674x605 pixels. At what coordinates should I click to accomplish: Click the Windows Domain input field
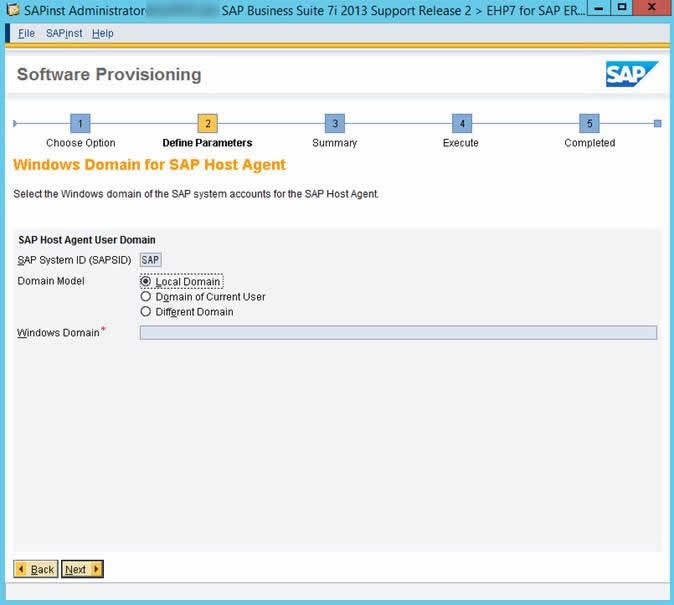[x=398, y=332]
